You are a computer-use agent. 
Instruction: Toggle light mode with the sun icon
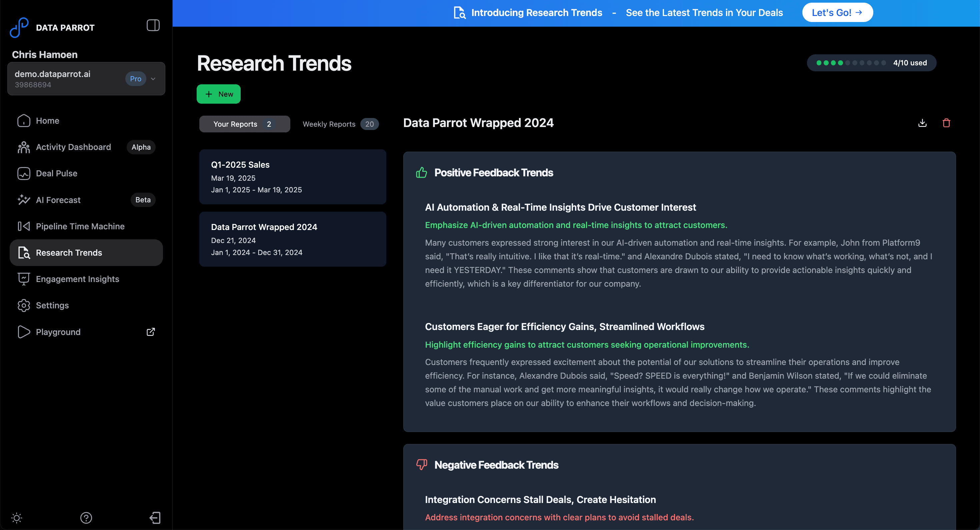coord(17,518)
